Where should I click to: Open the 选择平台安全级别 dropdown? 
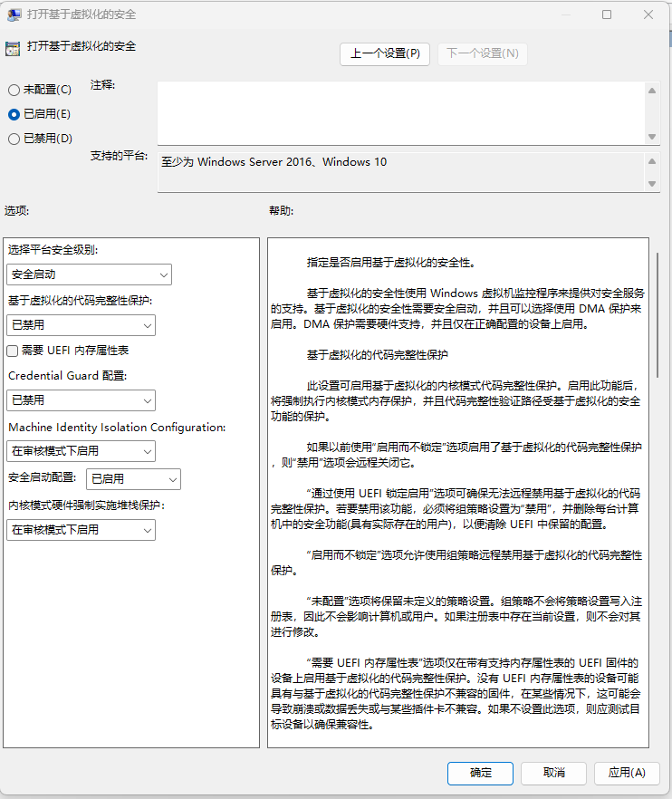[89, 274]
